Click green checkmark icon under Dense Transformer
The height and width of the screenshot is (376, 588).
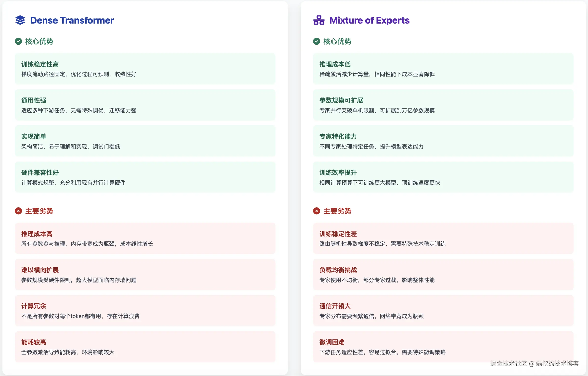tap(18, 41)
